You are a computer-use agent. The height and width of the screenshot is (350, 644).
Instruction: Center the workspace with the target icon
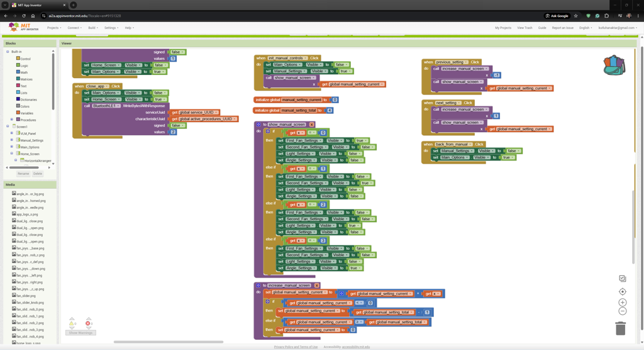622,291
